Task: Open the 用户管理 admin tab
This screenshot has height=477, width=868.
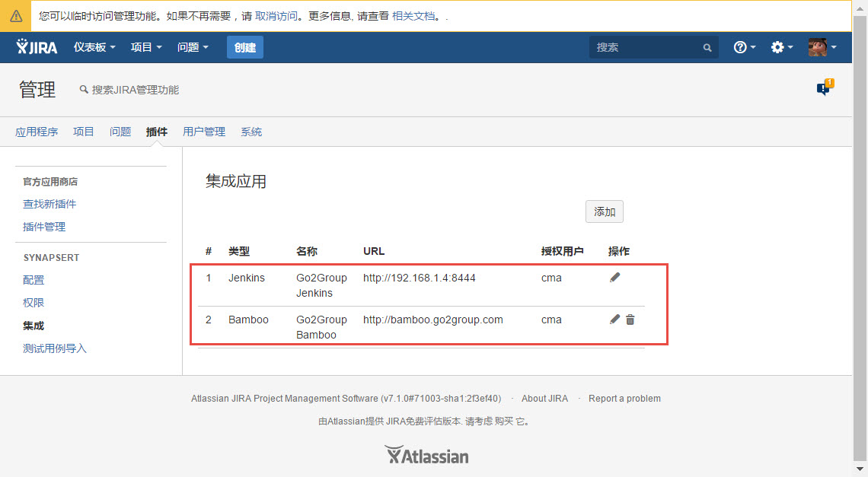Action: pyautogui.click(x=204, y=132)
